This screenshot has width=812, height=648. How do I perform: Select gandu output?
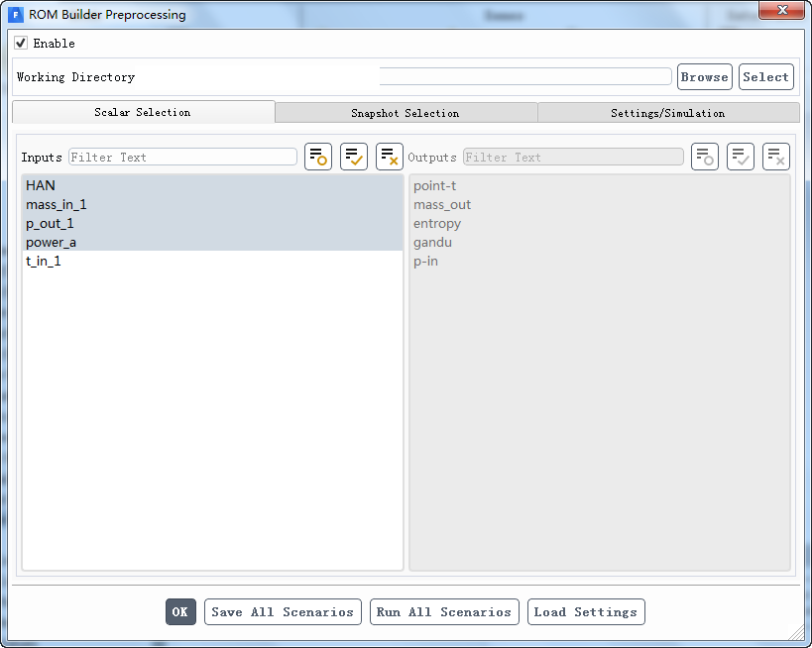click(600, 242)
